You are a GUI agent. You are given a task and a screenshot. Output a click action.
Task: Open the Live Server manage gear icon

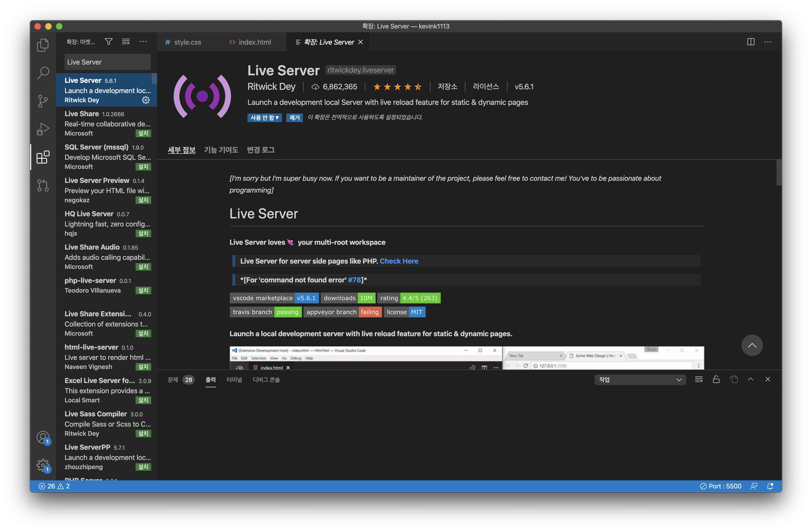click(x=146, y=100)
